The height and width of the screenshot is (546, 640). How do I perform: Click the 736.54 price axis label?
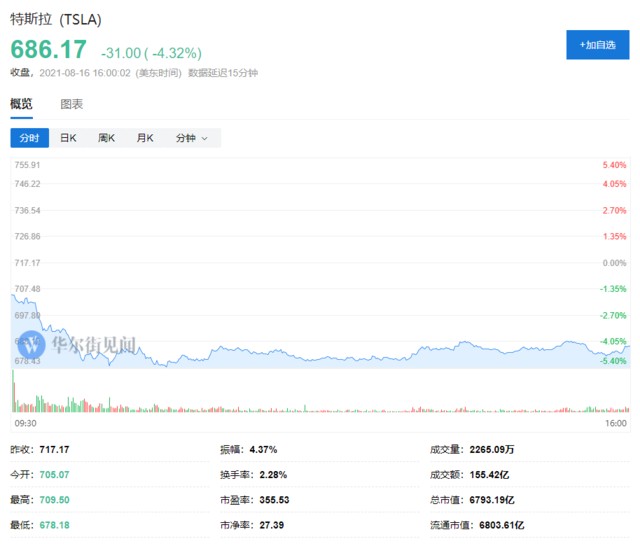pos(27,210)
